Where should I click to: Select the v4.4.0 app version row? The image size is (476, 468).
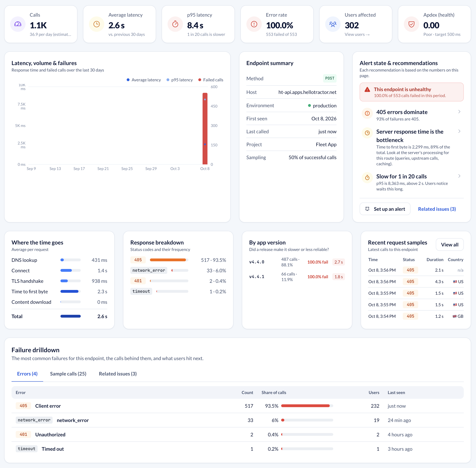297,262
